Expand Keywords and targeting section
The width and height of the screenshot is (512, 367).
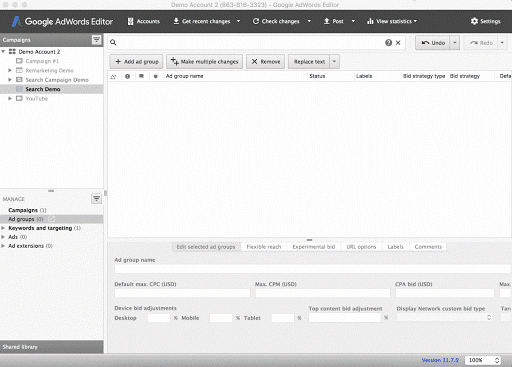click(x=3, y=228)
